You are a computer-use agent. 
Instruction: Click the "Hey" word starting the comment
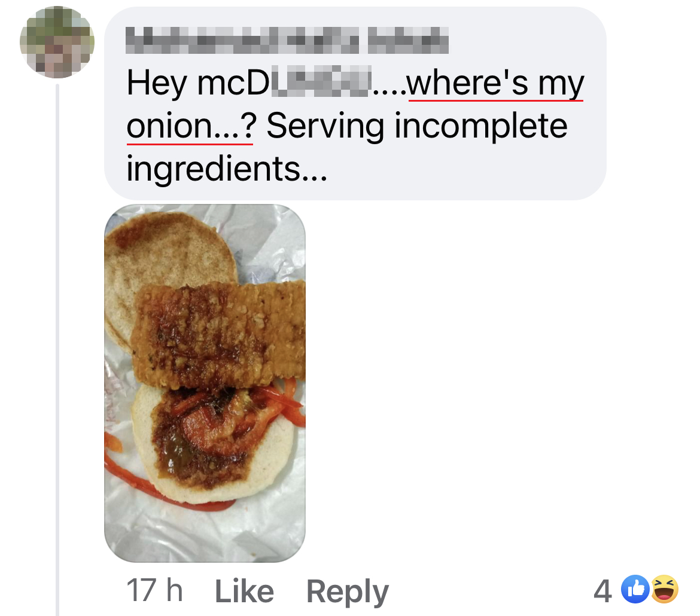tap(156, 84)
